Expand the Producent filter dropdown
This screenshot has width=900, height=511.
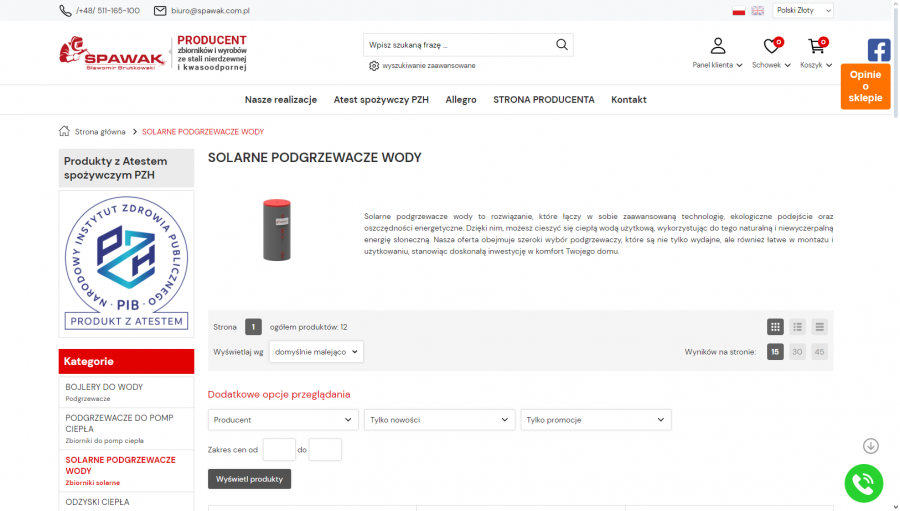pos(283,420)
